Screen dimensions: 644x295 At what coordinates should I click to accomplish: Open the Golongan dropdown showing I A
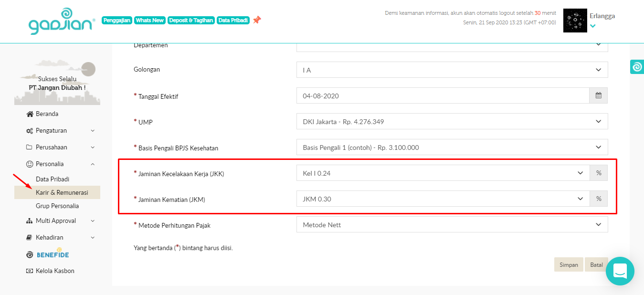pyautogui.click(x=452, y=70)
